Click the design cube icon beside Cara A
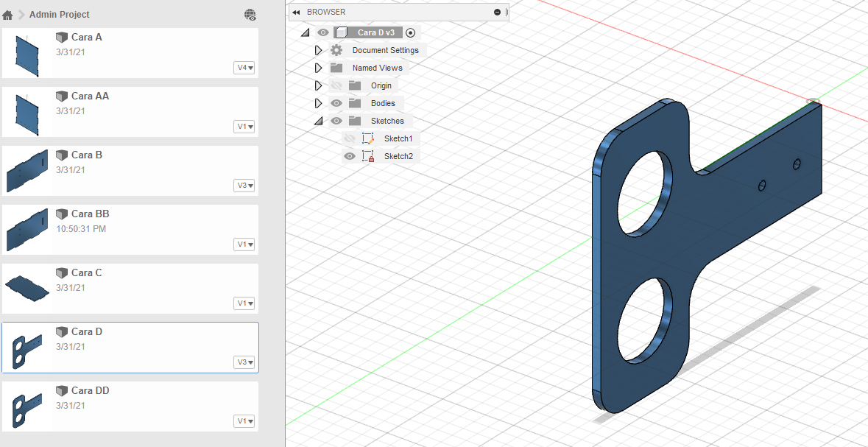This screenshot has height=447, width=868. click(x=61, y=37)
